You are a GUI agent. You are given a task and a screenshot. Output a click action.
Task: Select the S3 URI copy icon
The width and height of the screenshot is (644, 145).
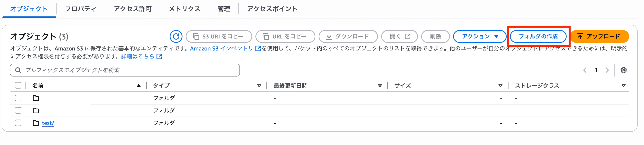tap(196, 36)
